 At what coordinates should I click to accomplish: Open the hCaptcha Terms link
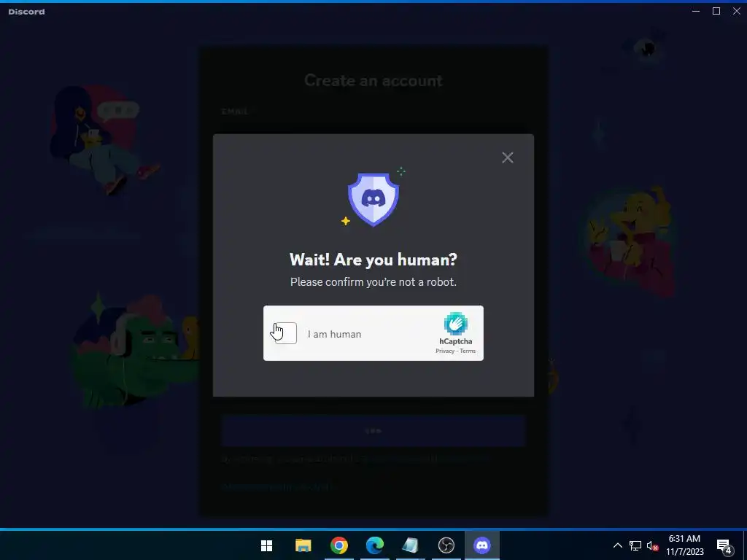(468, 351)
